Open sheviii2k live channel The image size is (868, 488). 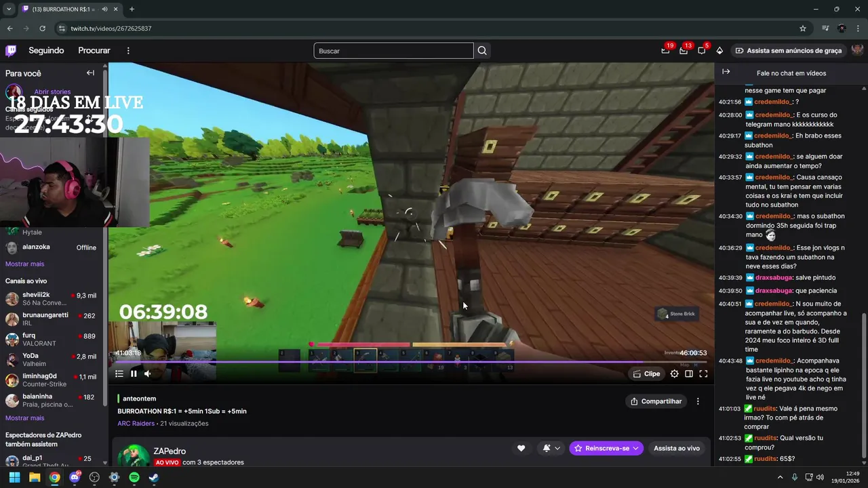52,299
